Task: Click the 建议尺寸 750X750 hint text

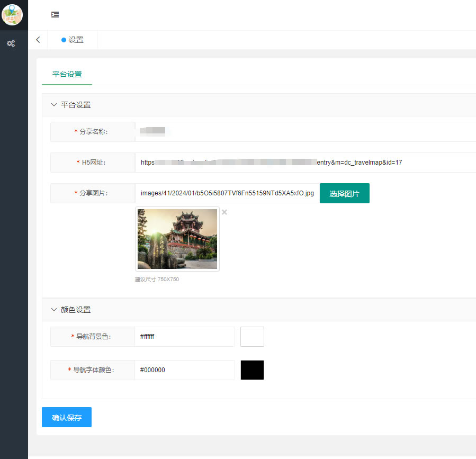Action: (157, 280)
